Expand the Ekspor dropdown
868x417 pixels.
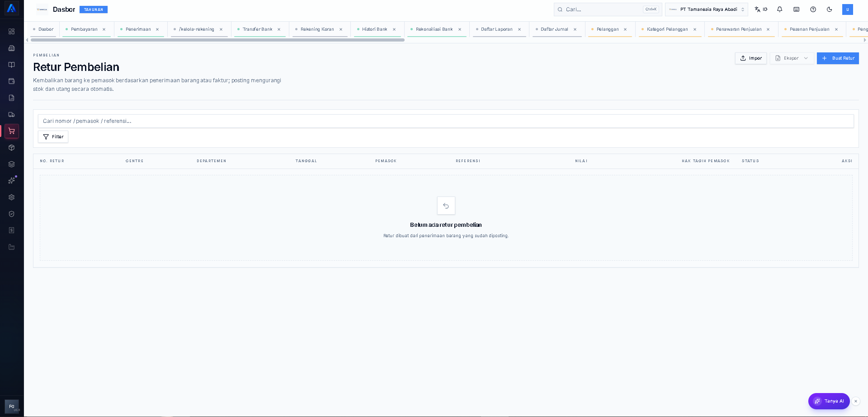(x=792, y=58)
